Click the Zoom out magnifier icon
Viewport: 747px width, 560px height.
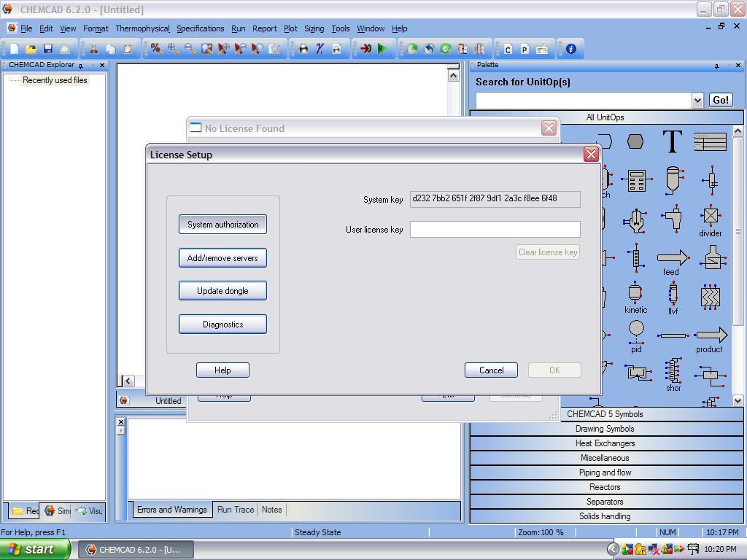[x=190, y=49]
